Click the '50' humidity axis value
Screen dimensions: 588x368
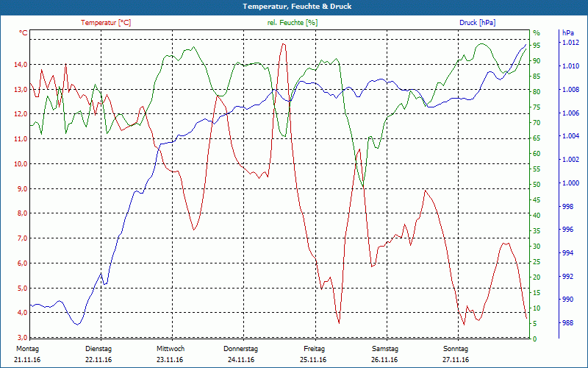click(x=537, y=185)
